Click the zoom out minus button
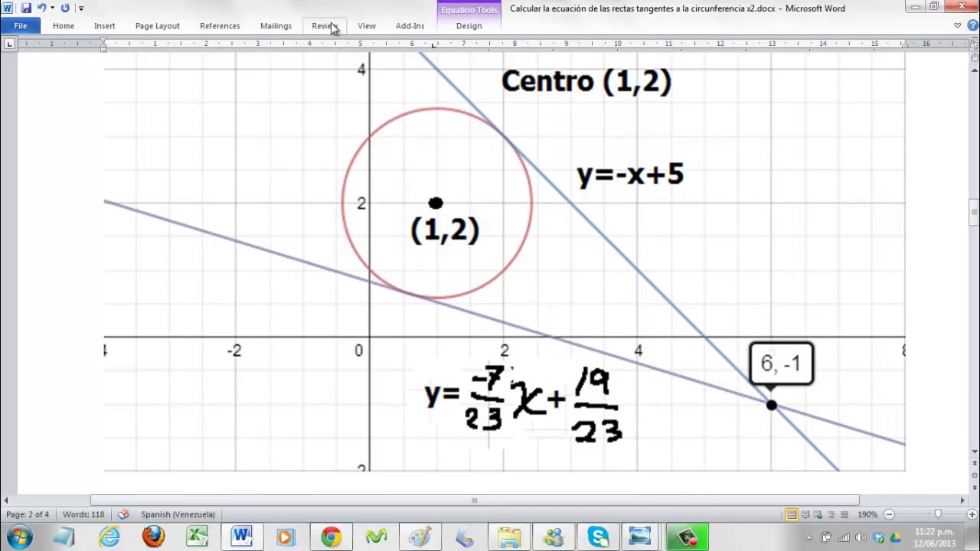 (888, 514)
